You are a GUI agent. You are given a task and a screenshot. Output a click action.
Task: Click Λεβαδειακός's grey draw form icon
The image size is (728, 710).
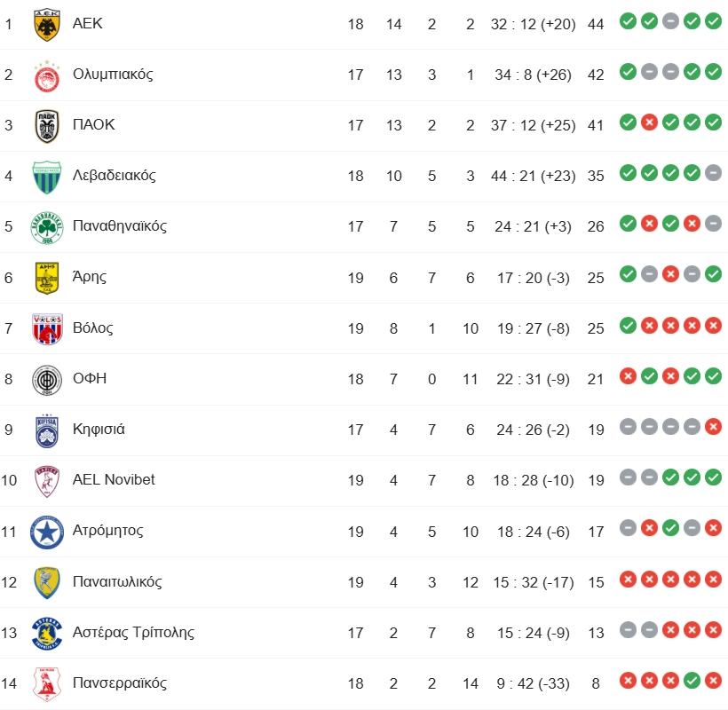[x=713, y=173]
